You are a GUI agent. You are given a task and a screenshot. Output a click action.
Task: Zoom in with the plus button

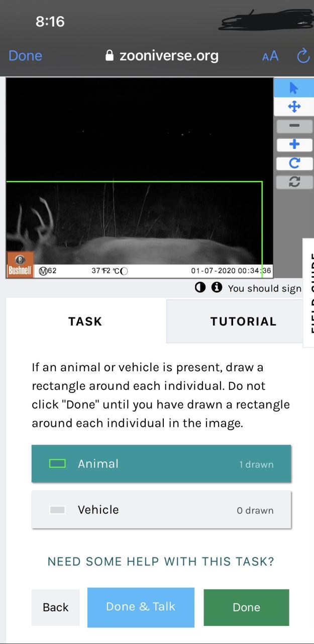(x=294, y=145)
